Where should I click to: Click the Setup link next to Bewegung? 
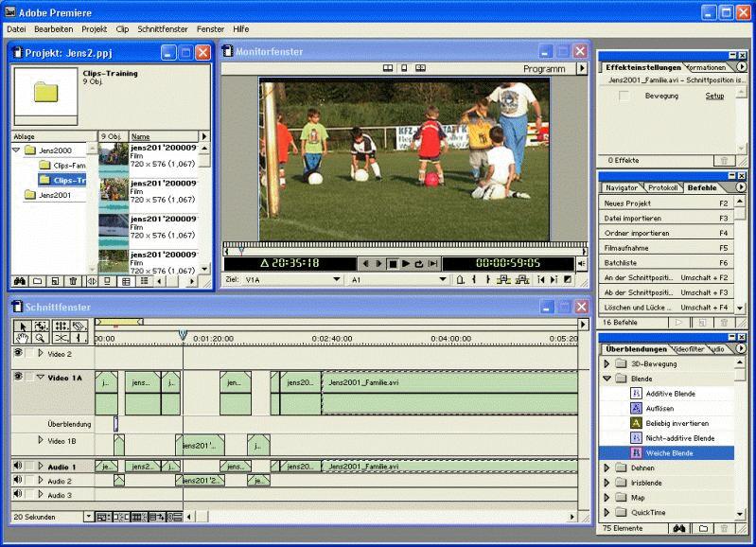[714, 96]
